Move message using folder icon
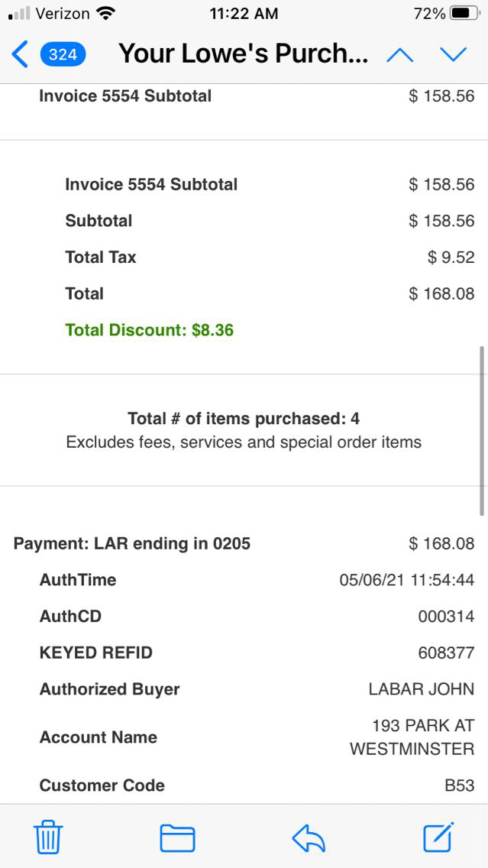488x868 pixels. click(177, 838)
